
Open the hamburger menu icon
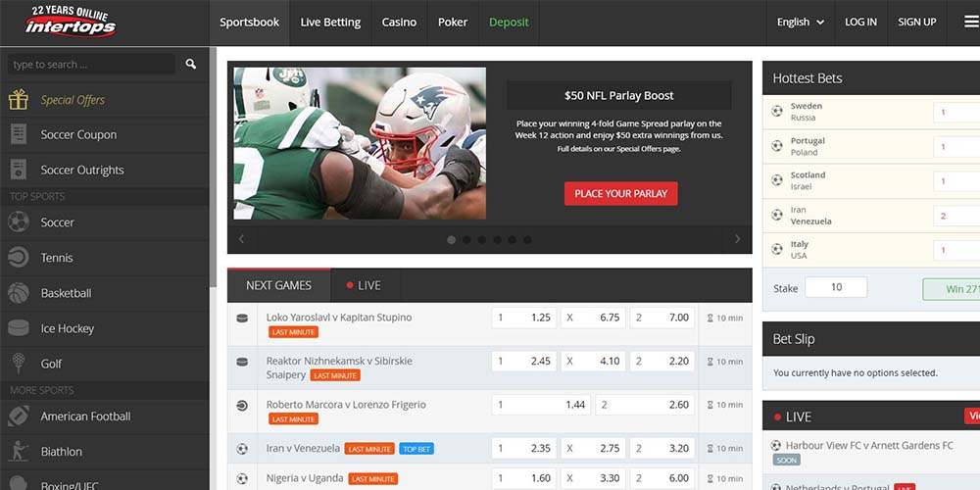[970, 22]
